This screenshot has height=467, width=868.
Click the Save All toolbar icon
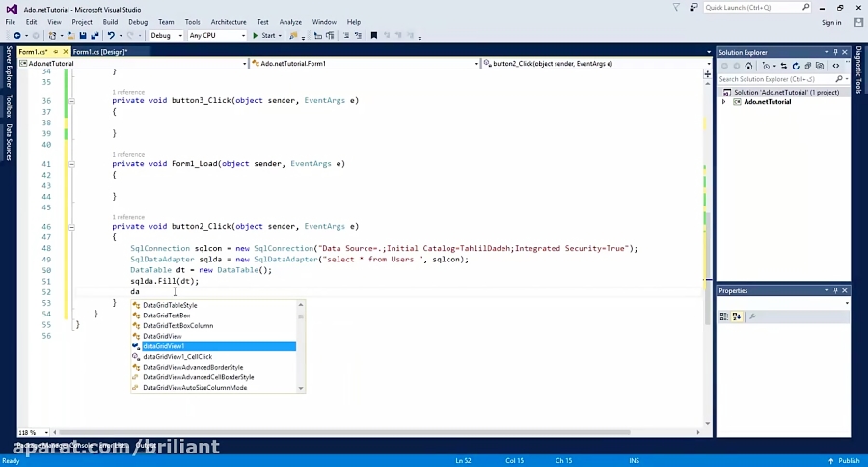(x=95, y=36)
